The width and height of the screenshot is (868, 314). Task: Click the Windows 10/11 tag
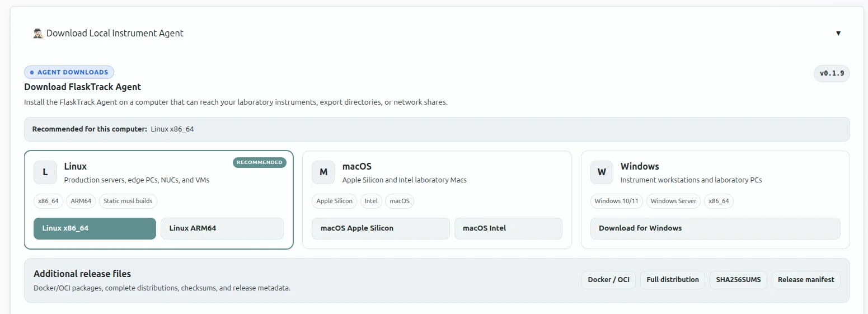[x=617, y=201]
